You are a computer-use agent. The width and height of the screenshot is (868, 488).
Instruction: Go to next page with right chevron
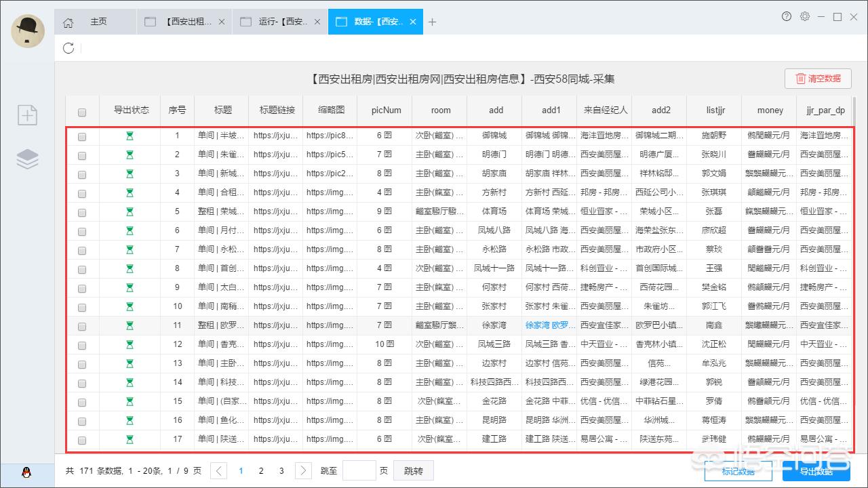pos(303,470)
